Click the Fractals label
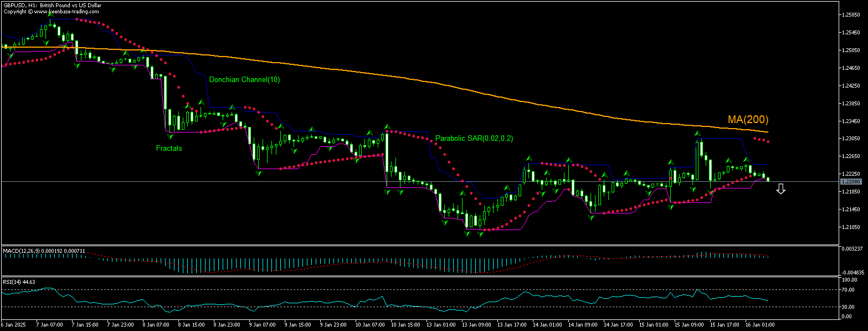 coord(169,148)
